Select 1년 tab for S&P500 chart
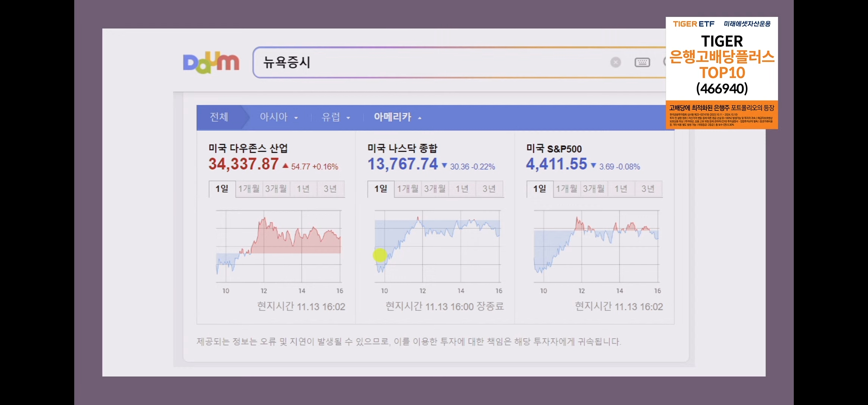This screenshot has width=868, height=405. (x=621, y=189)
